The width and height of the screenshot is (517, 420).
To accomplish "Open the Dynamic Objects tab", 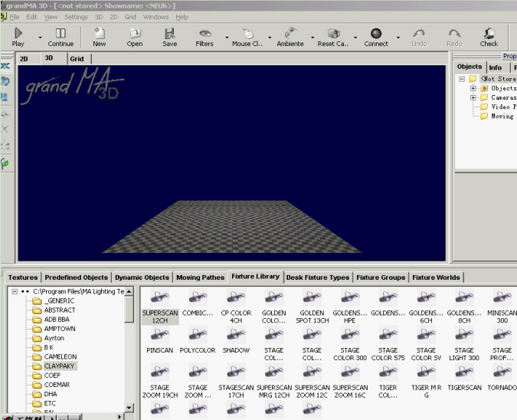I will point(142,277).
